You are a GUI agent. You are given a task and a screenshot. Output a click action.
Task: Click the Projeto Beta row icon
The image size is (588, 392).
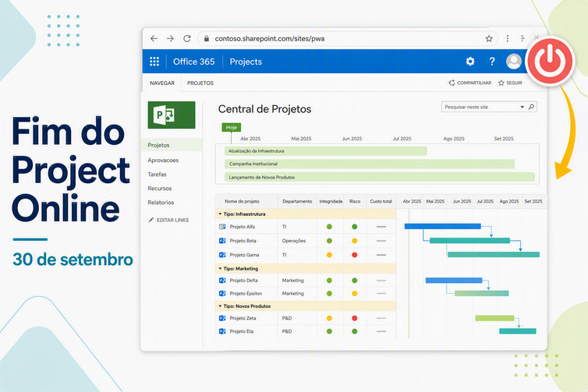(x=222, y=241)
